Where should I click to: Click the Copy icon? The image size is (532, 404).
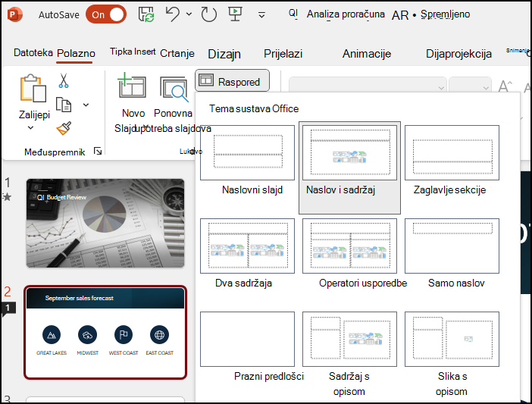click(x=64, y=105)
